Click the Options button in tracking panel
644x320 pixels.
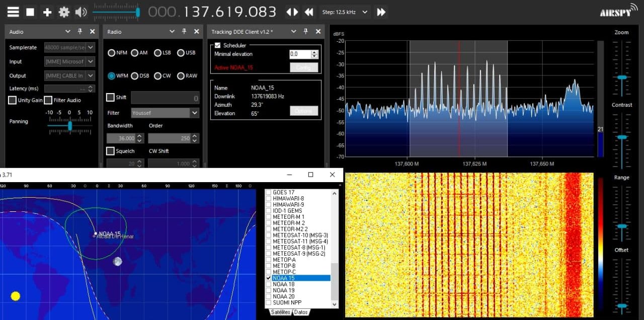(x=304, y=111)
